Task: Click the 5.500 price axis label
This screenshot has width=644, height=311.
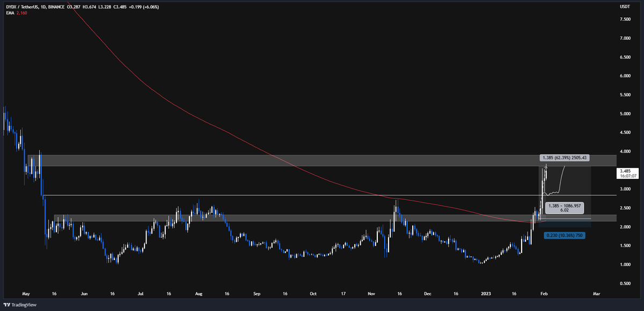Action: click(x=624, y=95)
